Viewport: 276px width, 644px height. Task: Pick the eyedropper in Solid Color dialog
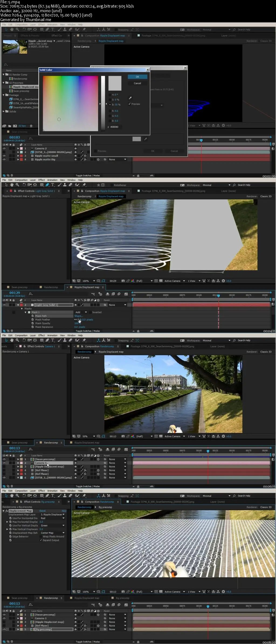130,98
